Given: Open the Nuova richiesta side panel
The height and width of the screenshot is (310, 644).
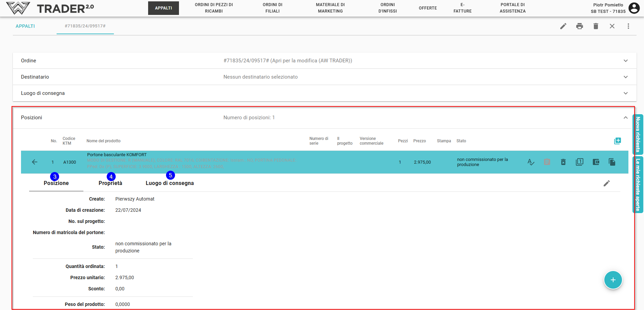Looking at the screenshot, I should pyautogui.click(x=638, y=135).
